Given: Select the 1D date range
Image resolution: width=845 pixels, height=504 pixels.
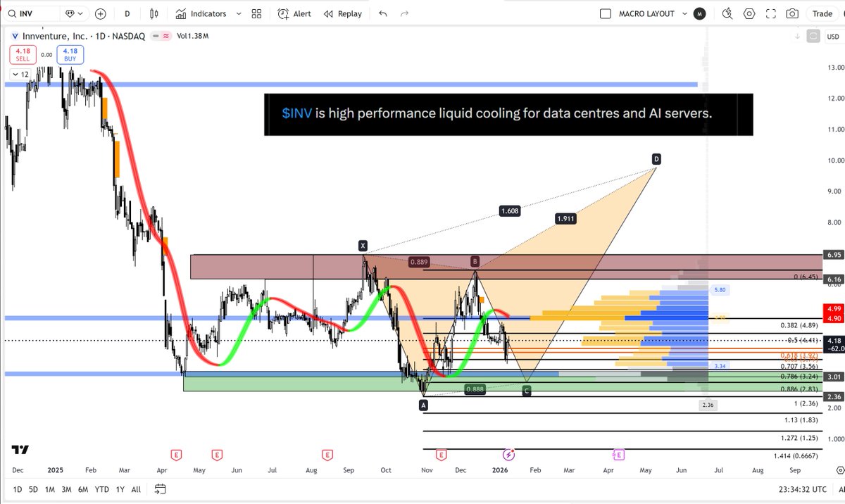Looking at the screenshot, I should pyautogui.click(x=18, y=489).
